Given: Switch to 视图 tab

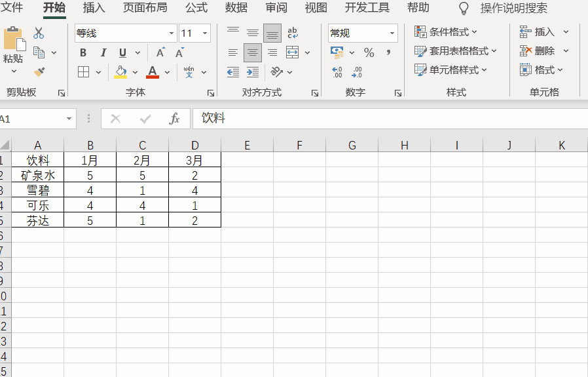Looking at the screenshot, I should tap(316, 7).
